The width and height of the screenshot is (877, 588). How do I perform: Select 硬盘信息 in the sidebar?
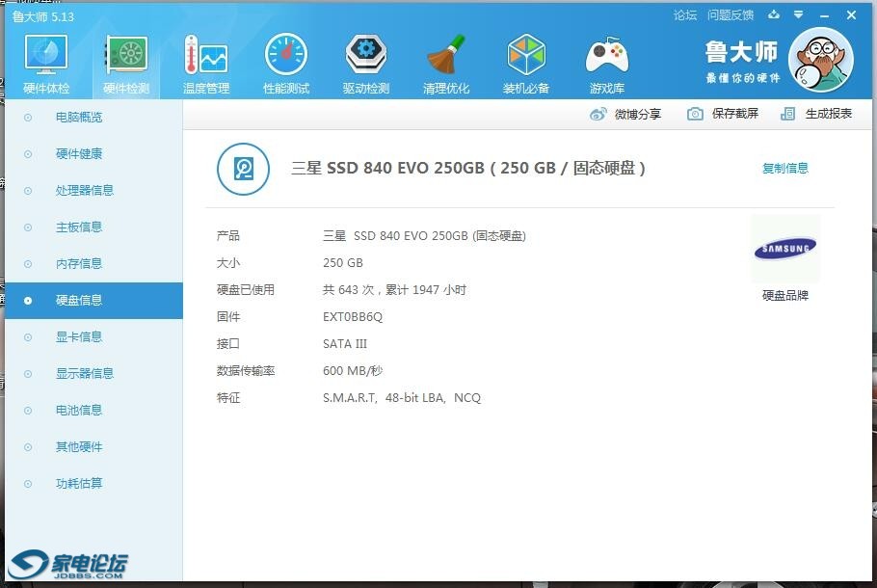click(x=94, y=301)
